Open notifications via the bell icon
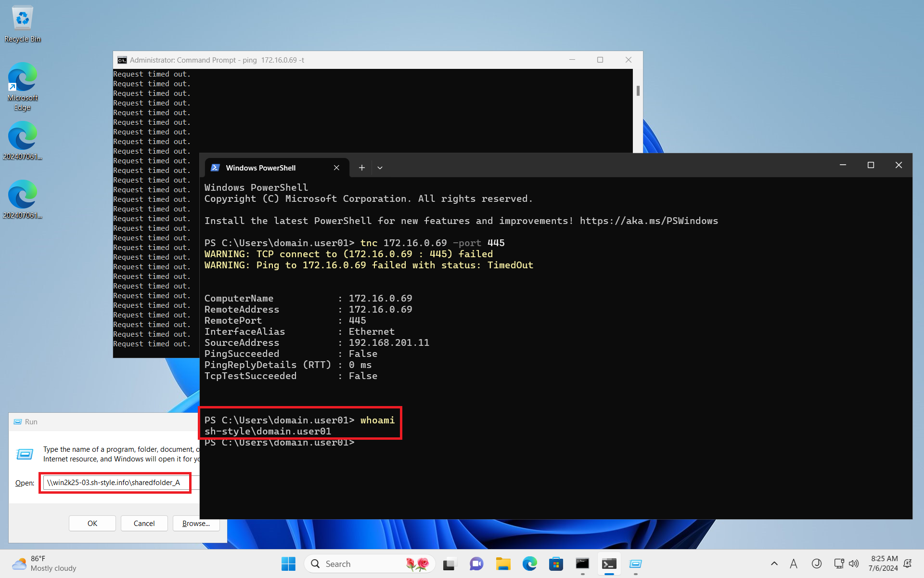This screenshot has height=578, width=924. pyautogui.click(x=908, y=564)
